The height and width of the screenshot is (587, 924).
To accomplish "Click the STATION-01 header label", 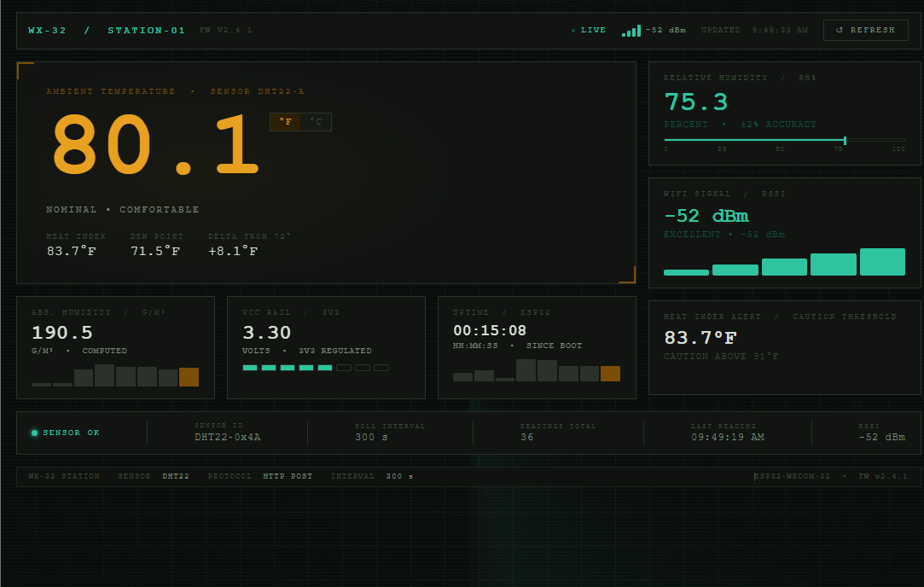I will click(146, 30).
